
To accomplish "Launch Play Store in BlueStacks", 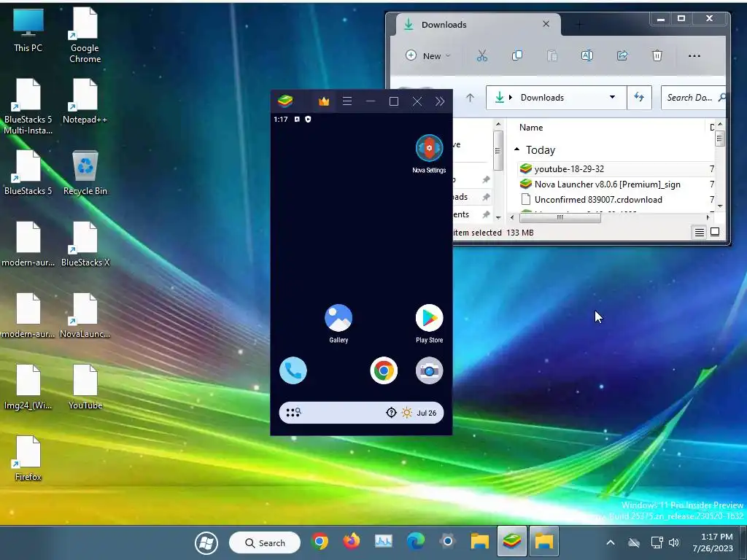I will (x=429, y=323).
